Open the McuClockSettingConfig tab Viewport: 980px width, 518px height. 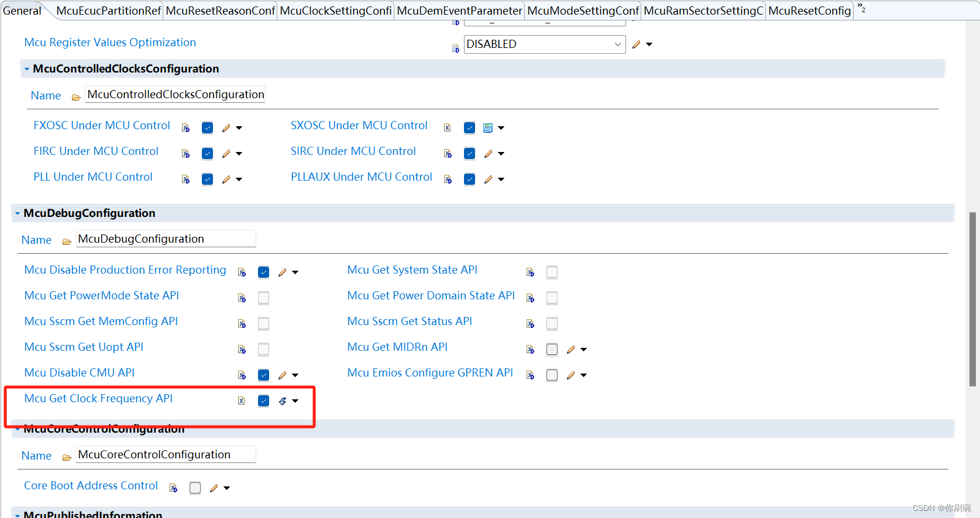click(336, 11)
